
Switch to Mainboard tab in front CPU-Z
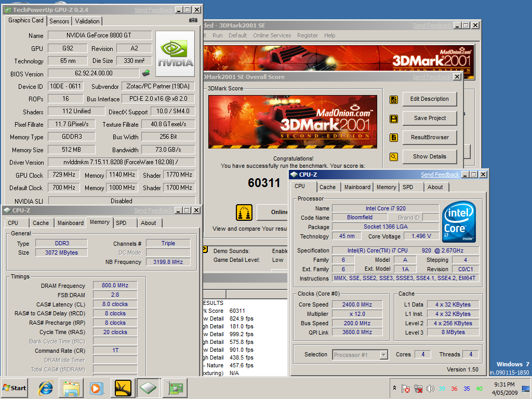[357, 187]
